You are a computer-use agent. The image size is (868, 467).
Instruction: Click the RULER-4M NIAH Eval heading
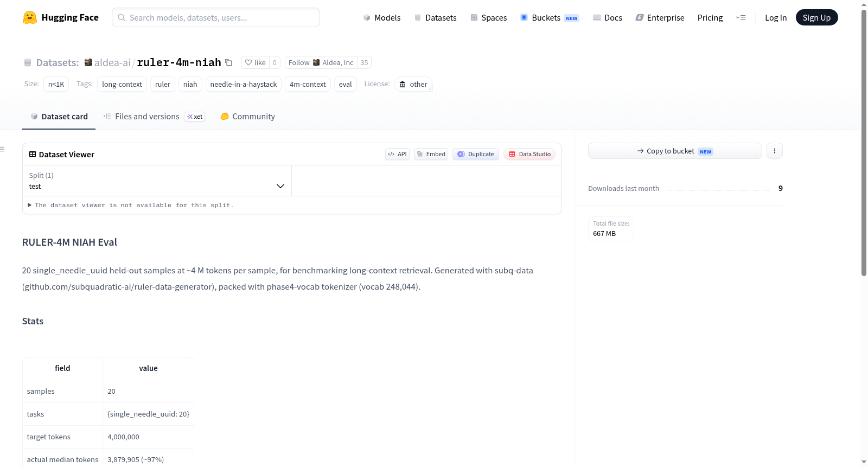point(69,242)
